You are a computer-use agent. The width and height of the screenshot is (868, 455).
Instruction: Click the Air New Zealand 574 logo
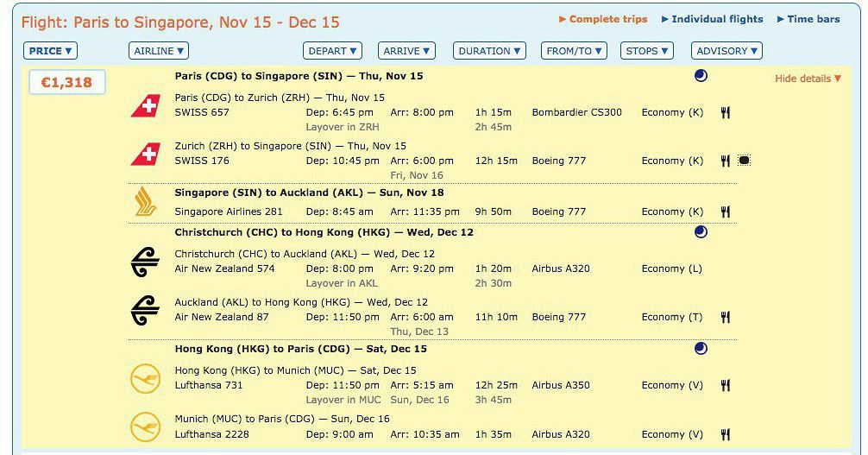click(145, 262)
